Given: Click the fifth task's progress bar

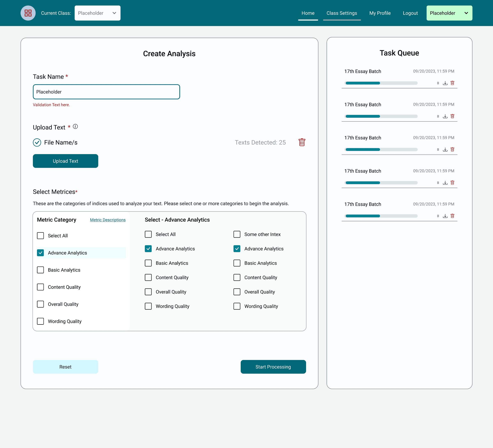Looking at the screenshot, I should pos(381,216).
